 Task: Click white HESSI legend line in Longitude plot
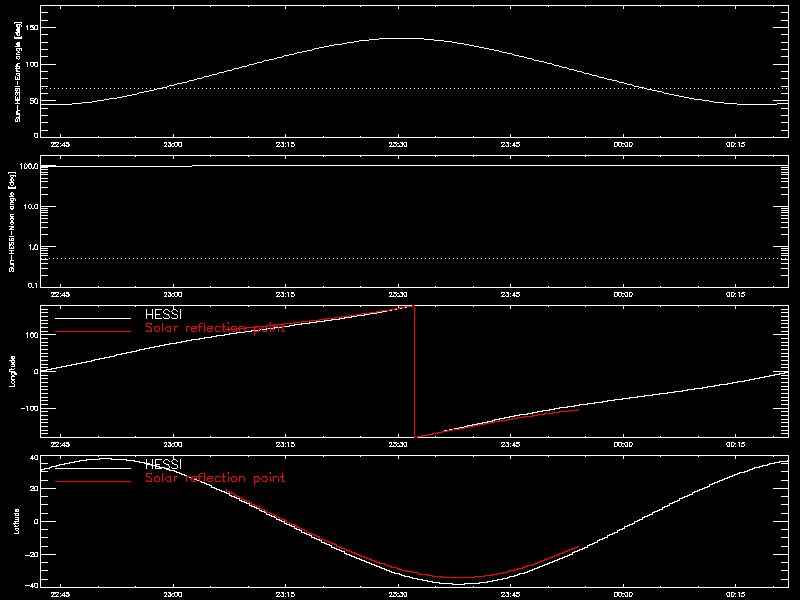click(x=93, y=318)
